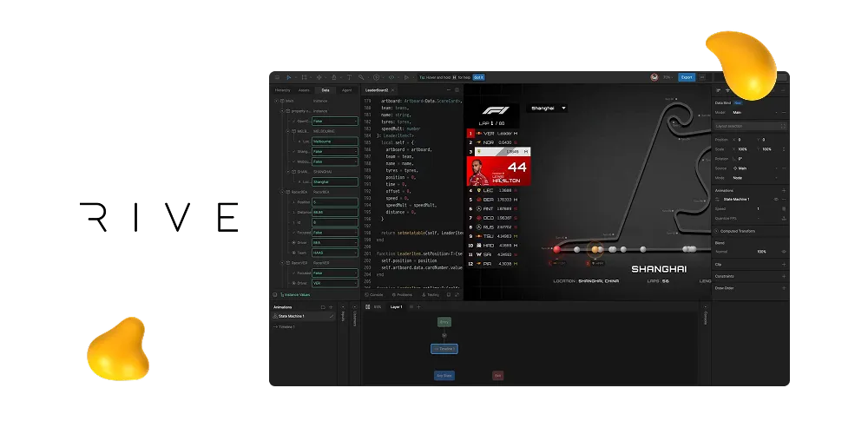Toggle State Machine 1 visibility eye

coord(776,200)
